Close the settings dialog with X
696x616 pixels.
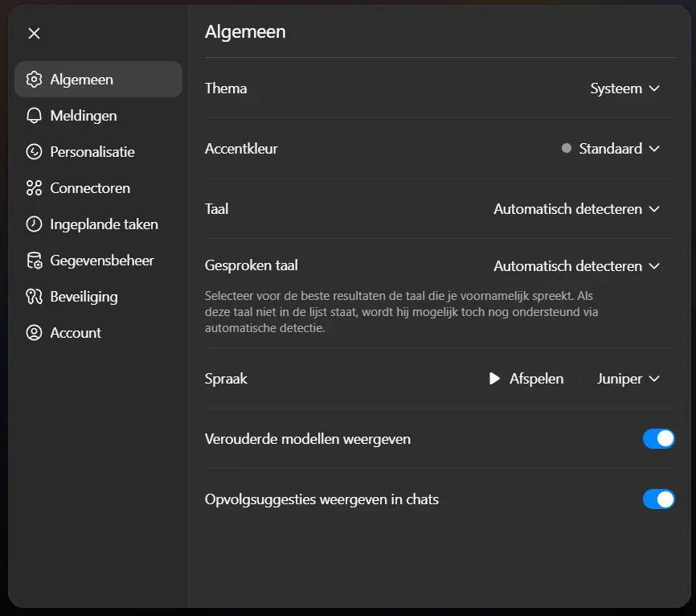34,33
